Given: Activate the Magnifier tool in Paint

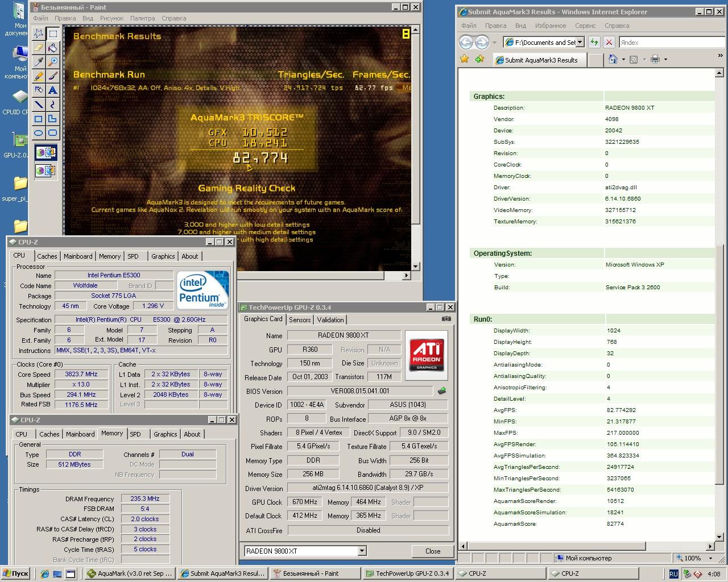Looking at the screenshot, I should click(52, 62).
